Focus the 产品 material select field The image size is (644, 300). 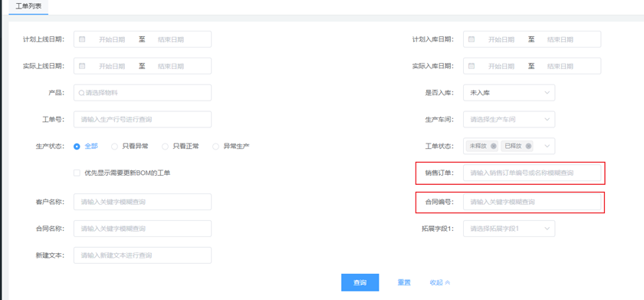coord(143,93)
